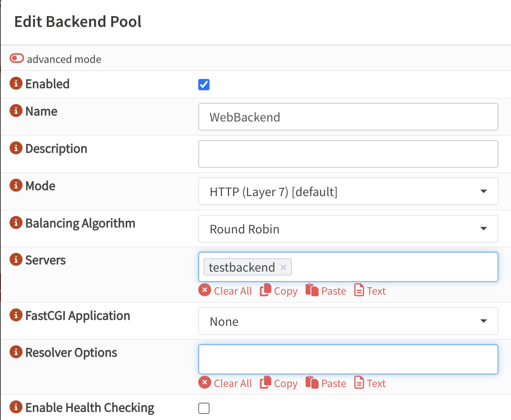511x420 pixels.
Task: Uncheck the Enabled checkbox
Action: (x=203, y=85)
